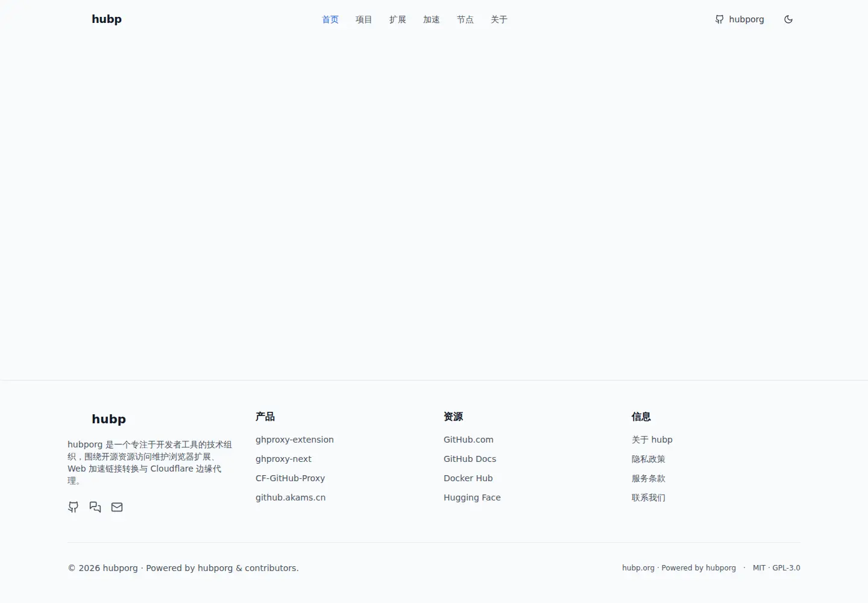Open the footer GitHub icon link
The height and width of the screenshot is (603, 868).
pyautogui.click(x=73, y=507)
